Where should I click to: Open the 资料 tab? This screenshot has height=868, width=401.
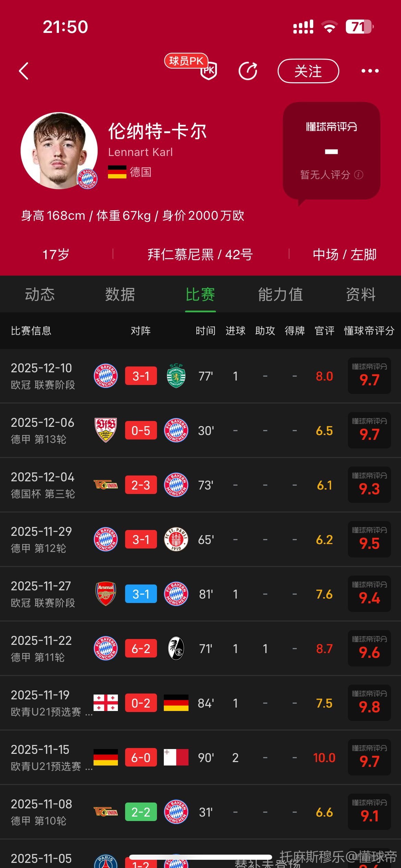(x=361, y=294)
